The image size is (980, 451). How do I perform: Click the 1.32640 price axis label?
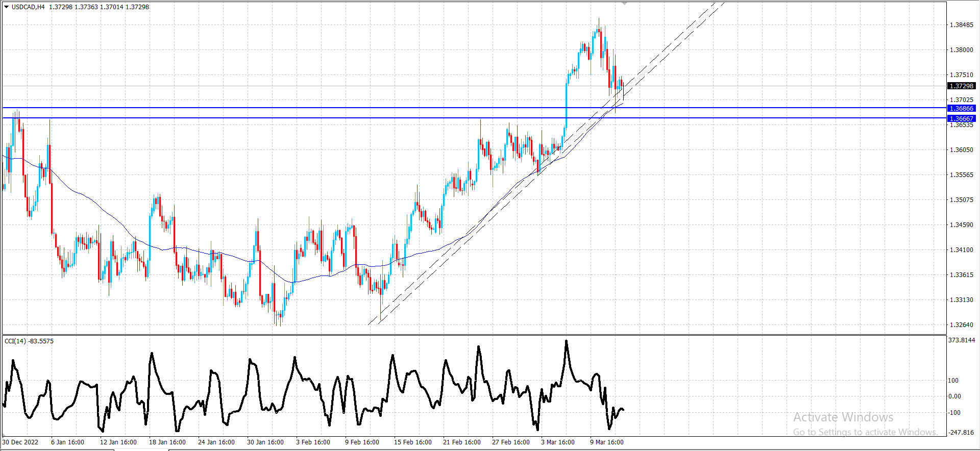coord(961,325)
